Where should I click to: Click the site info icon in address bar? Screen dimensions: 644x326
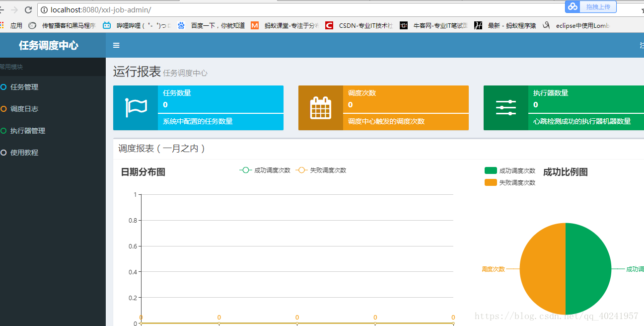pos(44,10)
